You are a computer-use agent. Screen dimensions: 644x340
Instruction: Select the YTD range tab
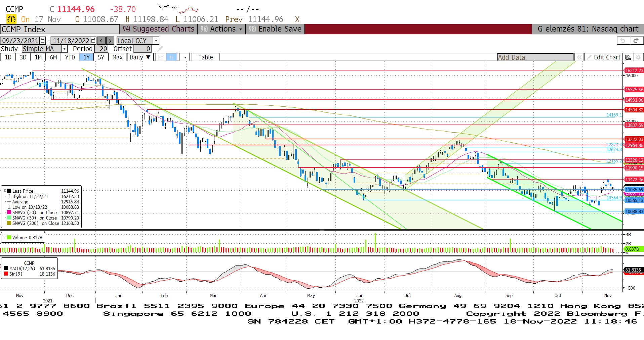pyautogui.click(x=70, y=57)
